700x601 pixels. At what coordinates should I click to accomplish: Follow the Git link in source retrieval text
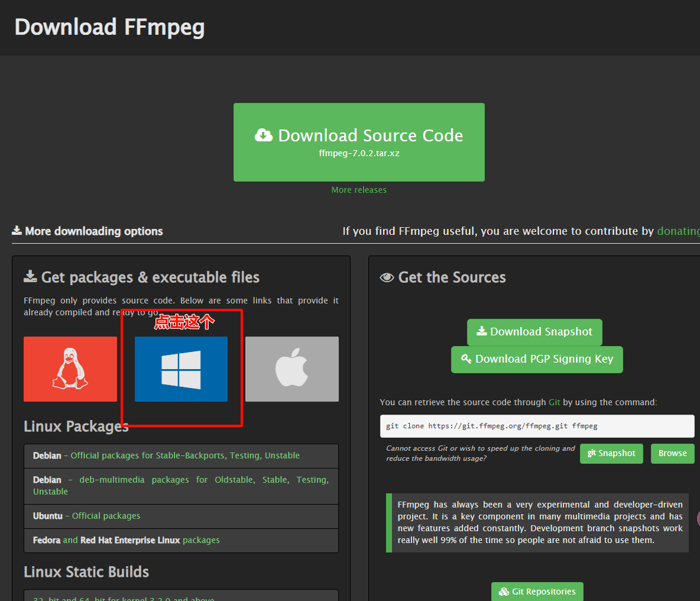(554, 402)
